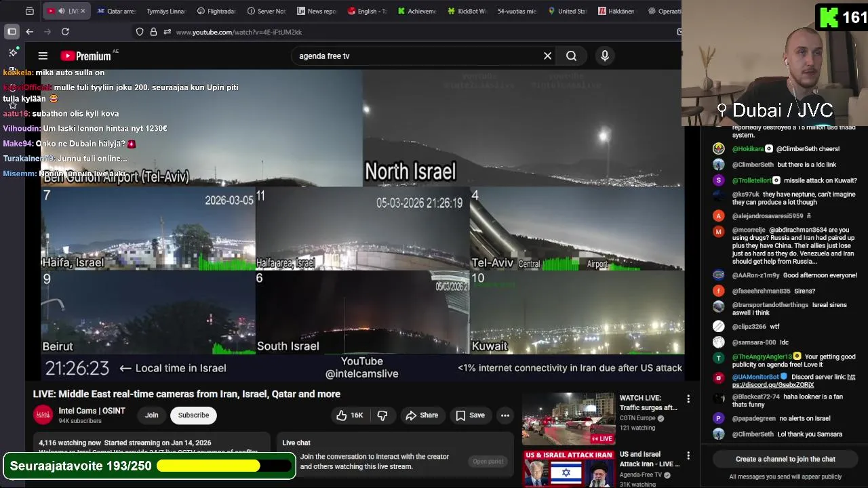This screenshot has height=488, width=868.
Task: Click the Join channel button
Action: click(151, 415)
